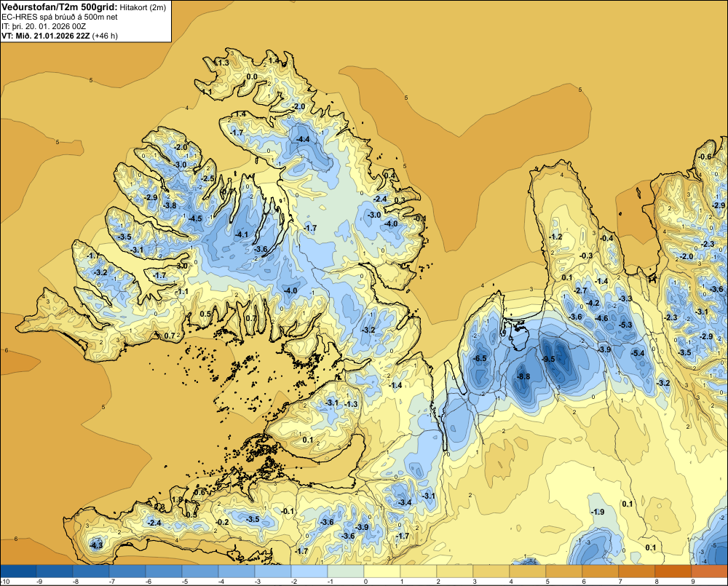The height and width of the screenshot is (586, 728).
Task: Select the -2.5 temperature label
Action: tap(208, 178)
